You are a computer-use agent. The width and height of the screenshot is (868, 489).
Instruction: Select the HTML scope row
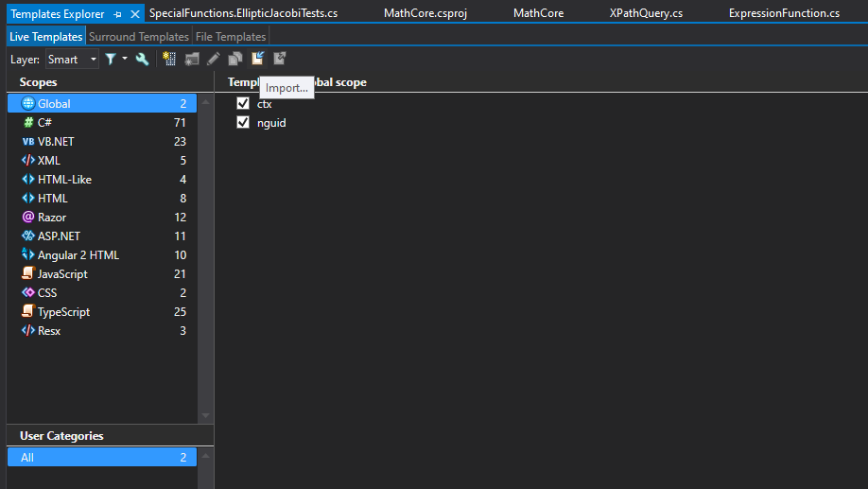point(102,199)
